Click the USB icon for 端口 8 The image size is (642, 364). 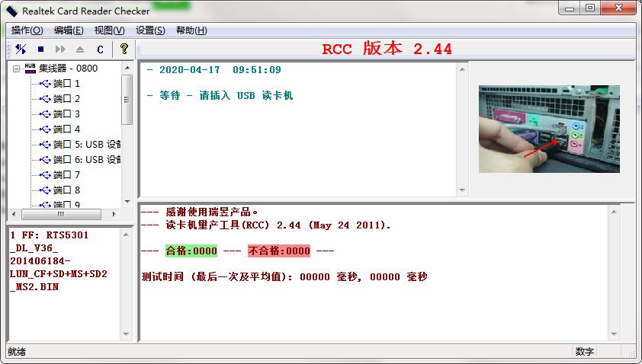(45, 190)
